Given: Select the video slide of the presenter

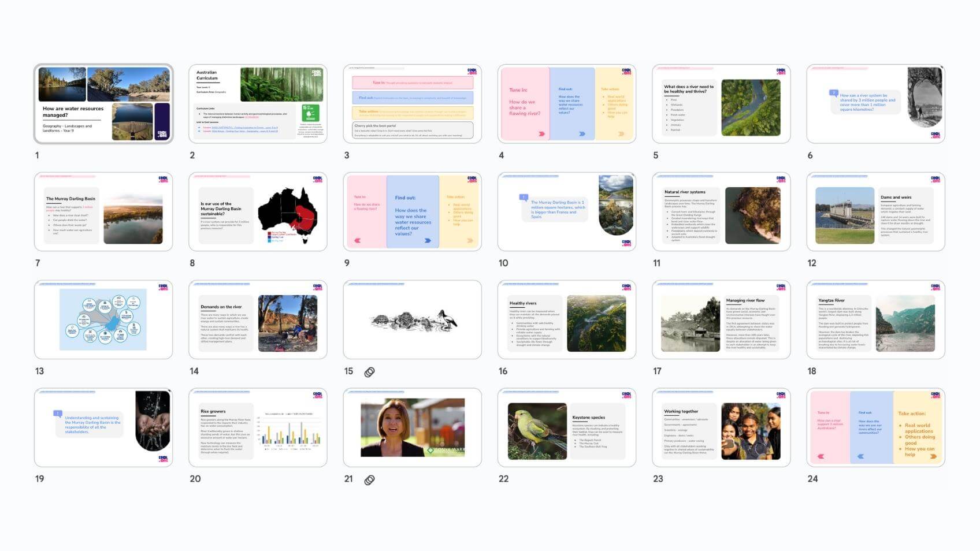Looking at the screenshot, I should 412,428.
